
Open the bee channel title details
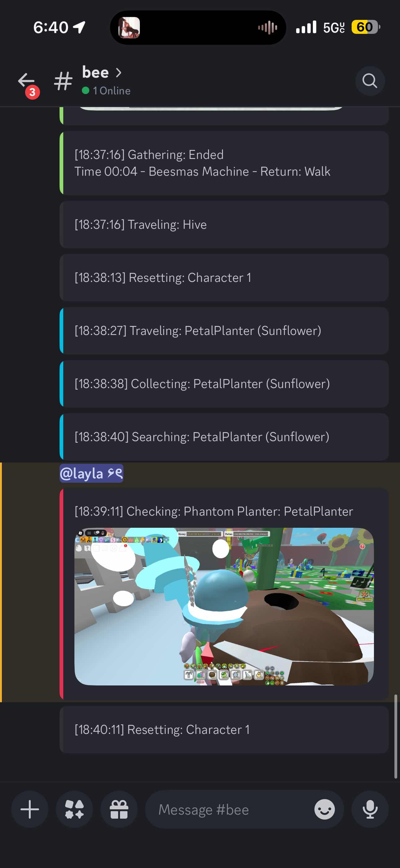[x=96, y=72]
